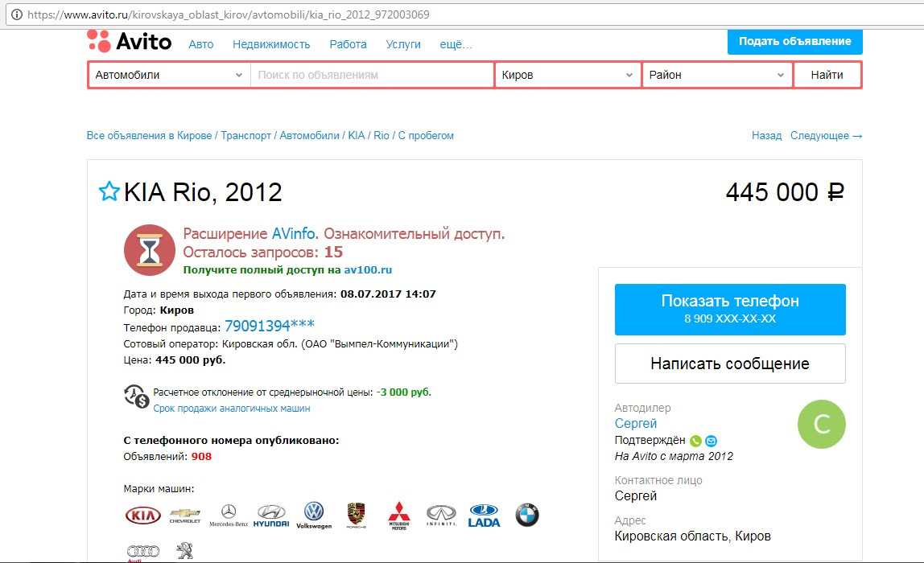This screenshot has height=563, width=924.
Task: Click На Avito с марта 2012 text
Action: [674, 456]
